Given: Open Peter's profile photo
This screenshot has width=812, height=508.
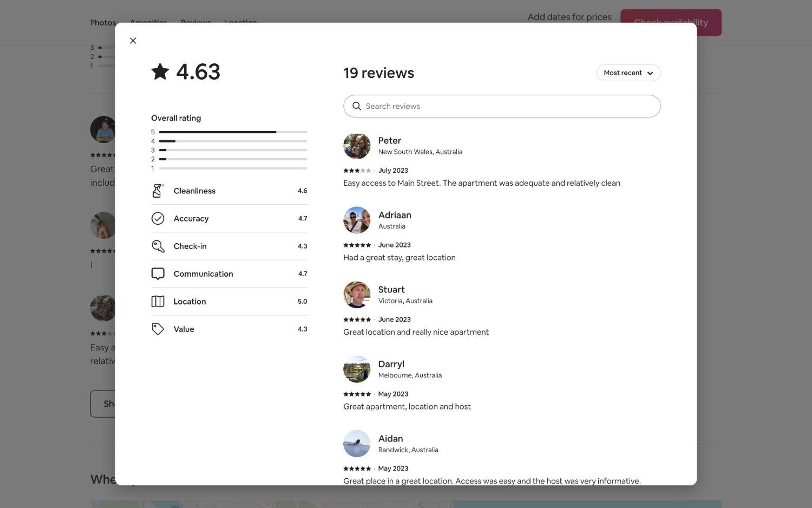Looking at the screenshot, I should click(x=357, y=146).
